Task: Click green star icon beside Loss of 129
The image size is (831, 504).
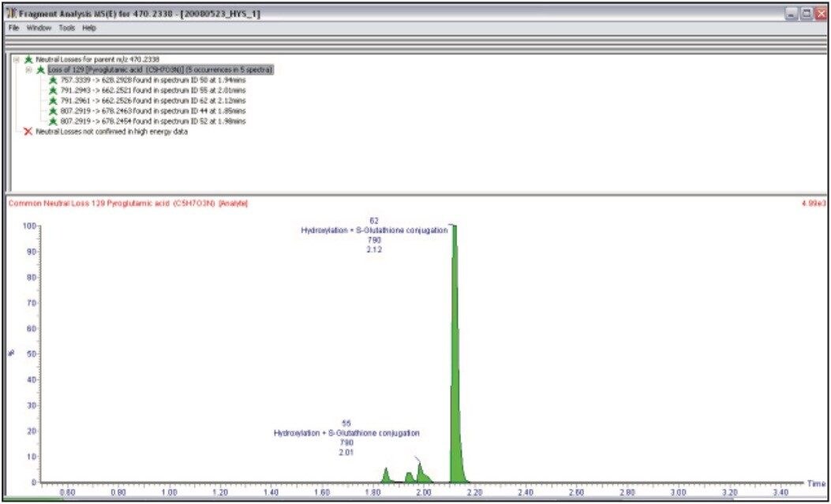Action: coord(40,69)
